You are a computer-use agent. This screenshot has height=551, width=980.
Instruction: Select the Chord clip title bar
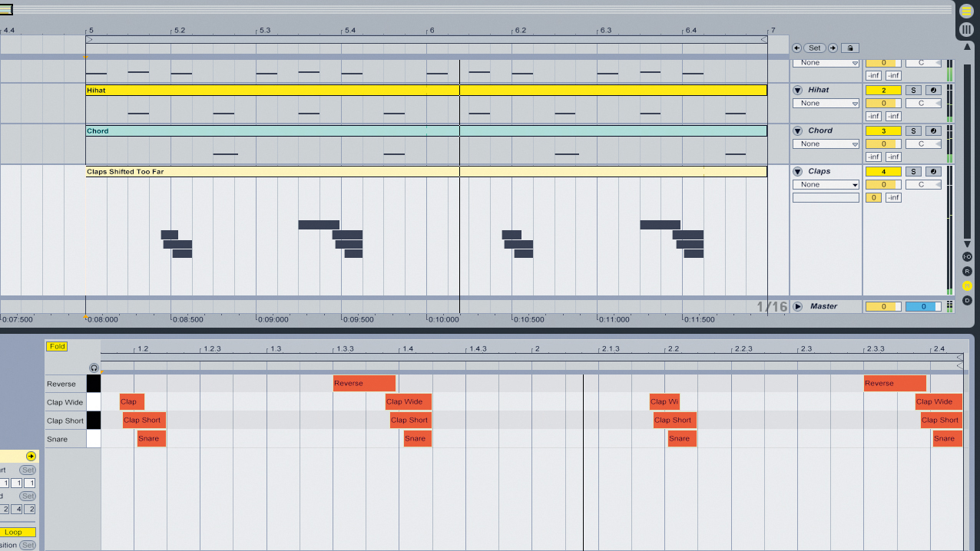pyautogui.click(x=426, y=130)
